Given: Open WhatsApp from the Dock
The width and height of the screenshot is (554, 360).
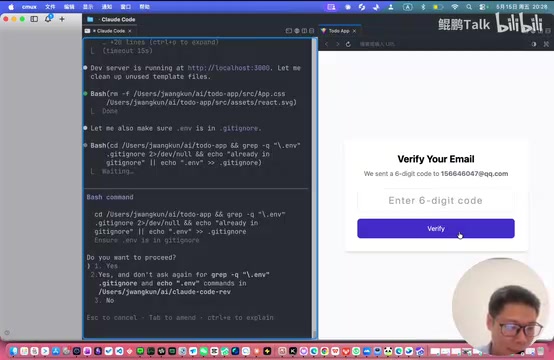Looking at the screenshot, I should point(356,351).
